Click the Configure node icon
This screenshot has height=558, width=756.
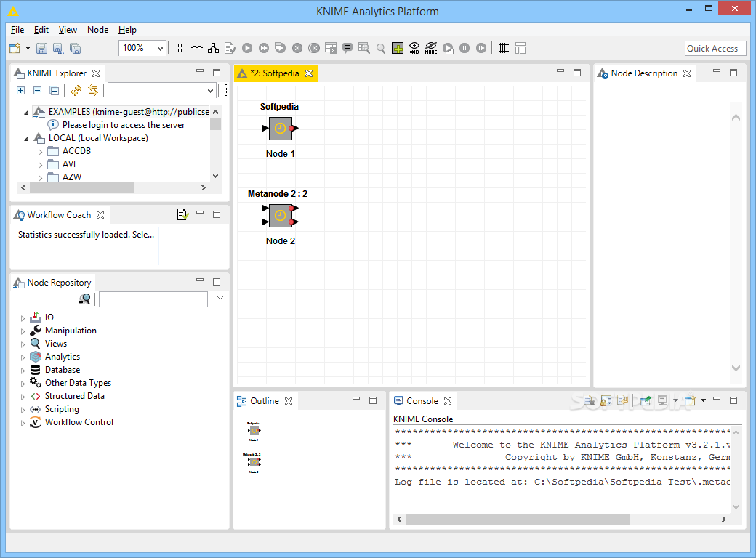230,48
